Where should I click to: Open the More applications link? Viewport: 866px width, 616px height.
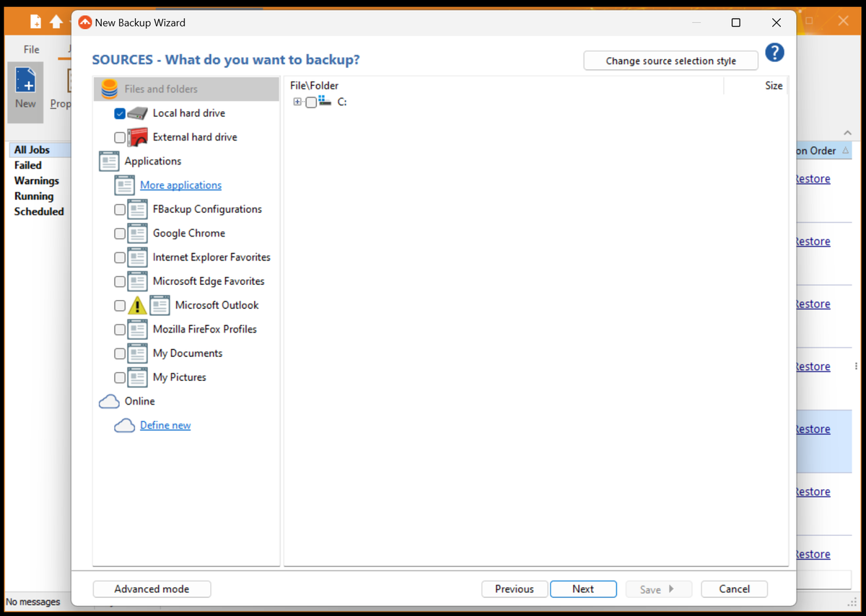(x=180, y=185)
